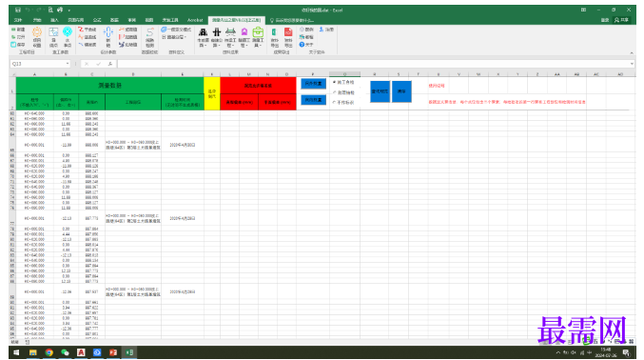Open the File tab in the ribbon
The height and width of the screenshot is (360, 644).
click(x=18, y=20)
